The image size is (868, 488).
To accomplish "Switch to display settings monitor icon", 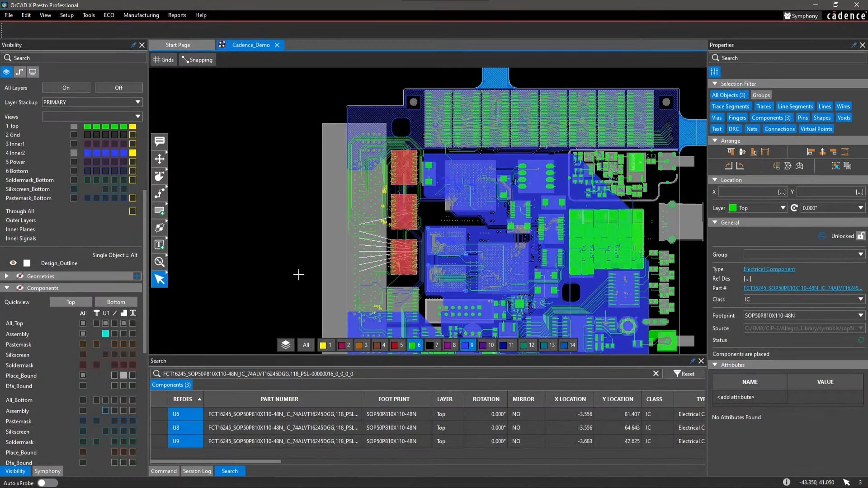I will coord(33,72).
